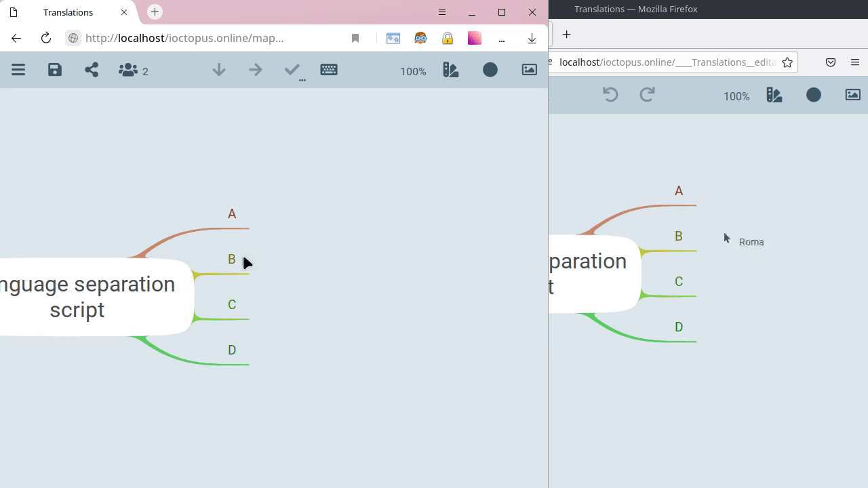Select node A in Firefox mindmap
Image resolution: width=868 pixels, height=488 pixels.
pyautogui.click(x=679, y=191)
